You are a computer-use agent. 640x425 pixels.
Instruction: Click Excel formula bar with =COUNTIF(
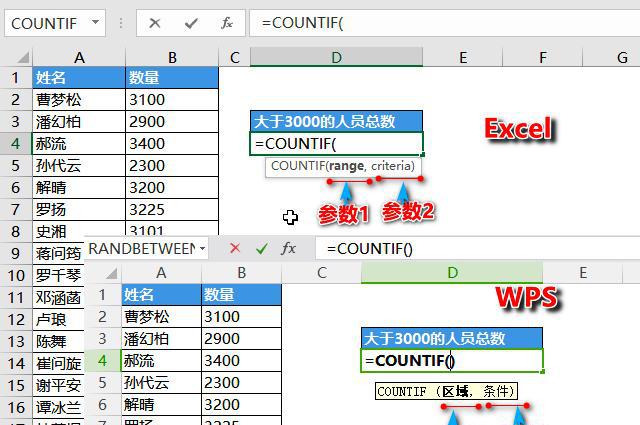click(444, 23)
